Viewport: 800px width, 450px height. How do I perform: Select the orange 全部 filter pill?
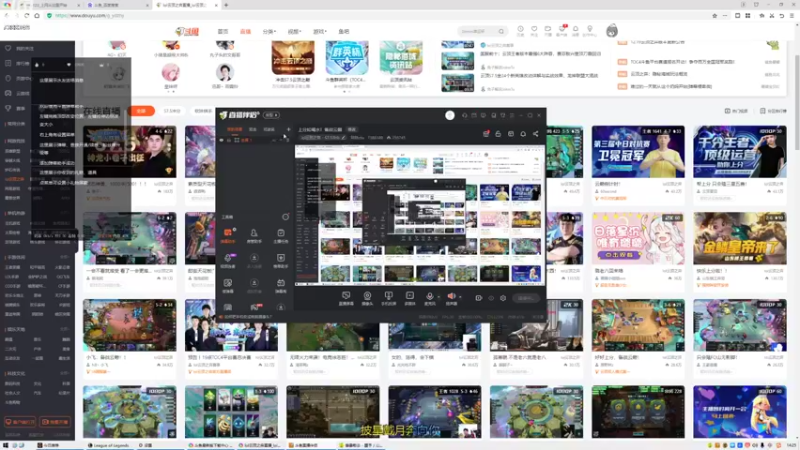click(x=142, y=111)
